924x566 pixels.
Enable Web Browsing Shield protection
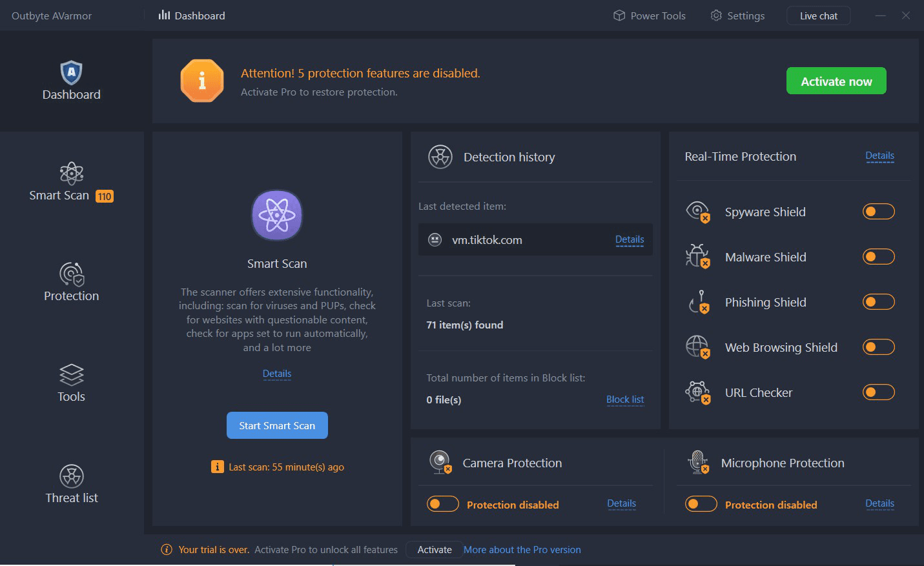878,347
